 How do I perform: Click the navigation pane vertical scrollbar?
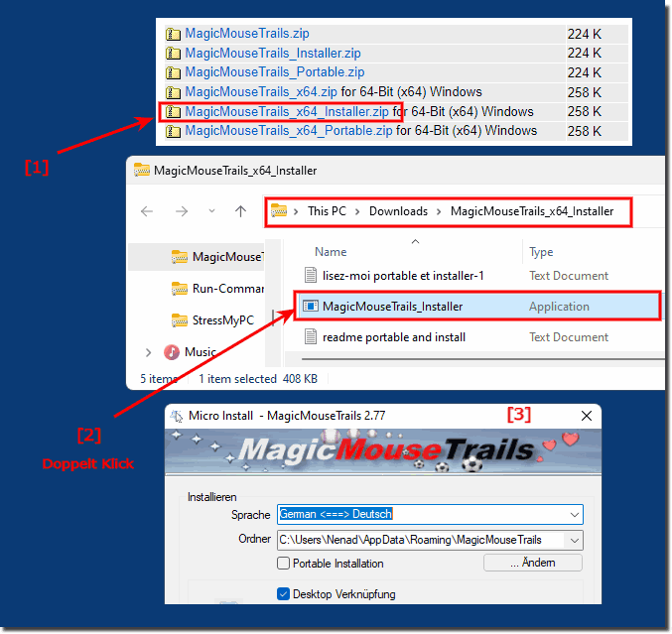[x=273, y=317]
